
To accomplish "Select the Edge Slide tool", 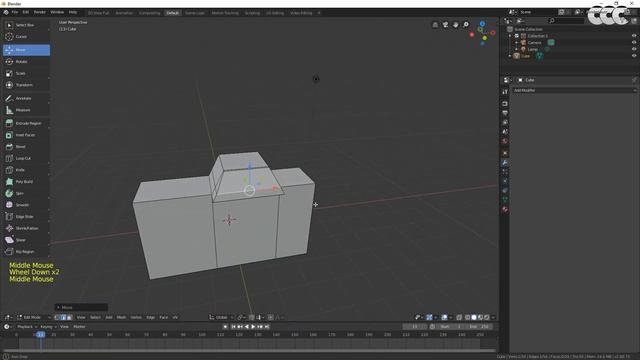I will [x=26, y=217].
